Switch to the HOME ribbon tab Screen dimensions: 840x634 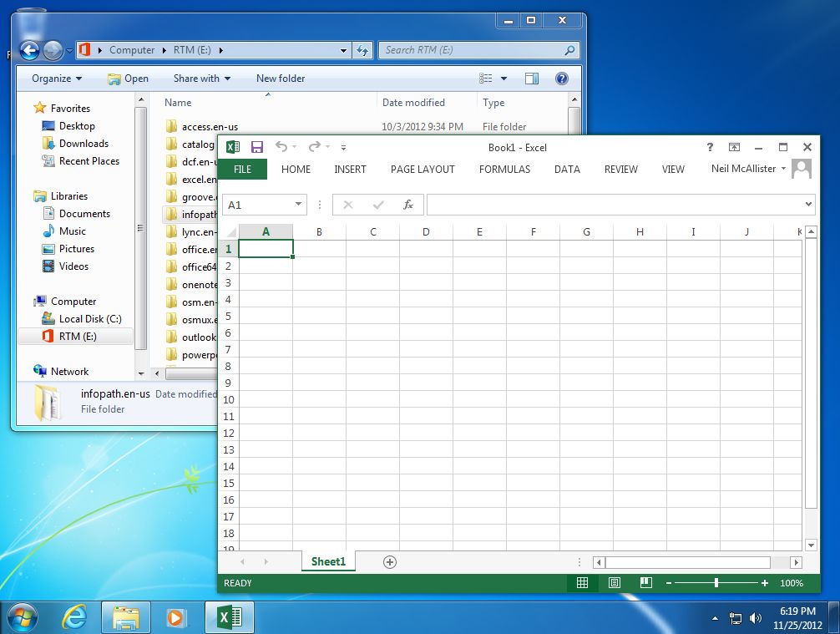296,170
